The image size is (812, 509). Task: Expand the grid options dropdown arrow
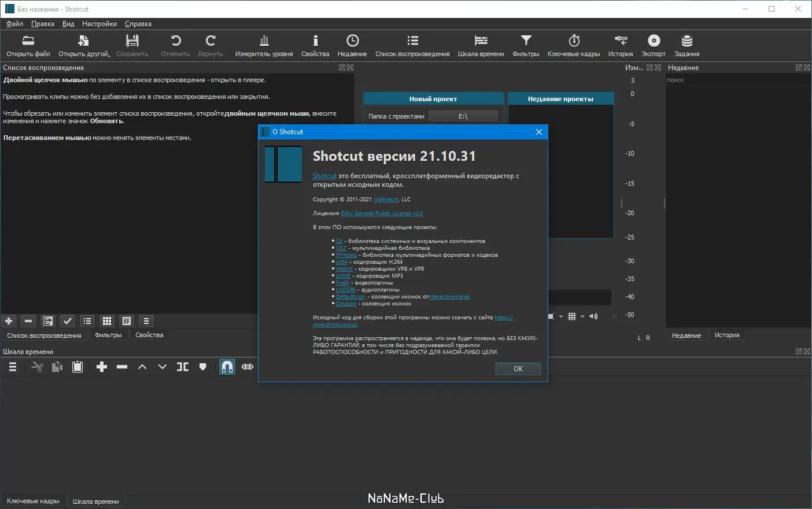point(582,316)
